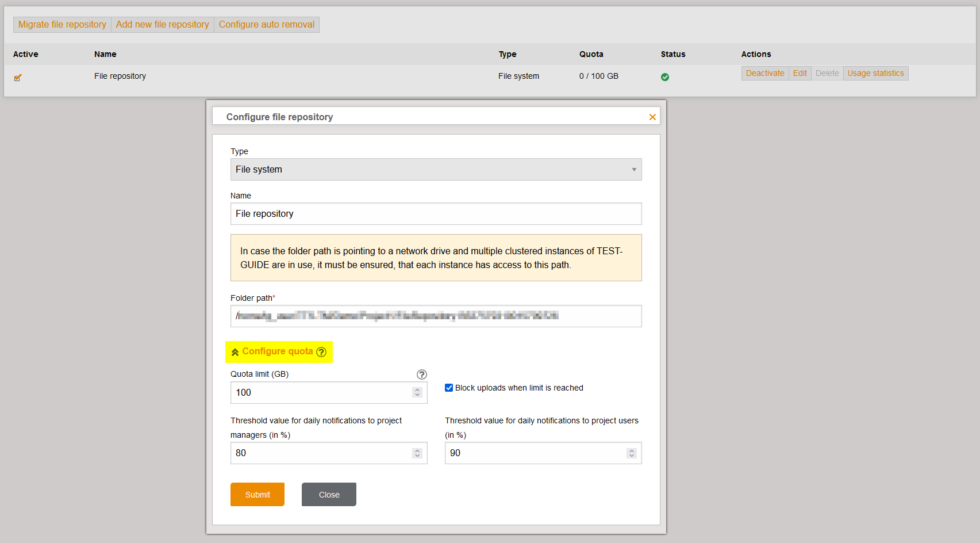Click the active repository checkmark icon
Viewport: 980px width, 543px height.
click(x=18, y=77)
